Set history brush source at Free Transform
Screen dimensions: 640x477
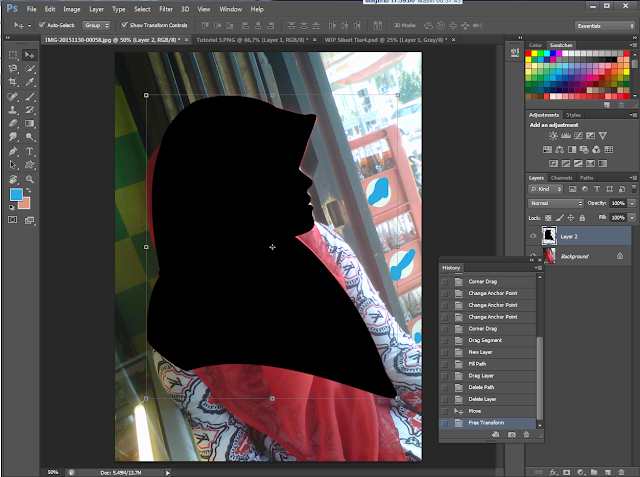pos(445,423)
